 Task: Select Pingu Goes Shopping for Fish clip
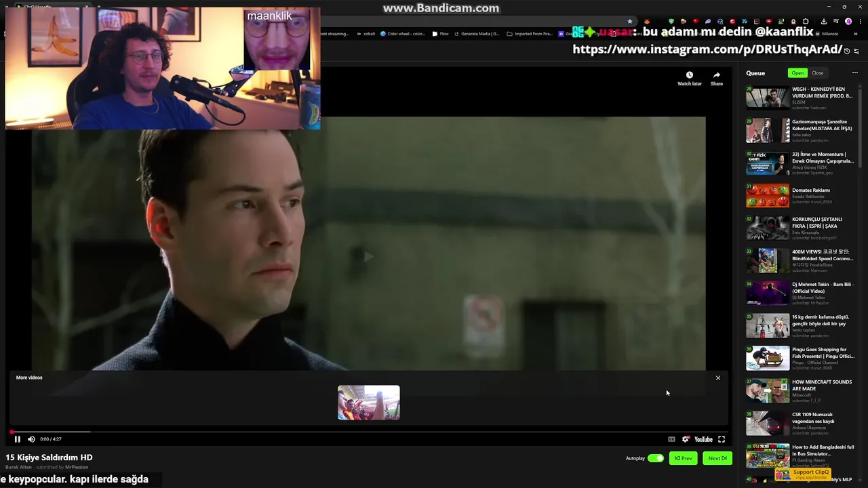coord(800,359)
